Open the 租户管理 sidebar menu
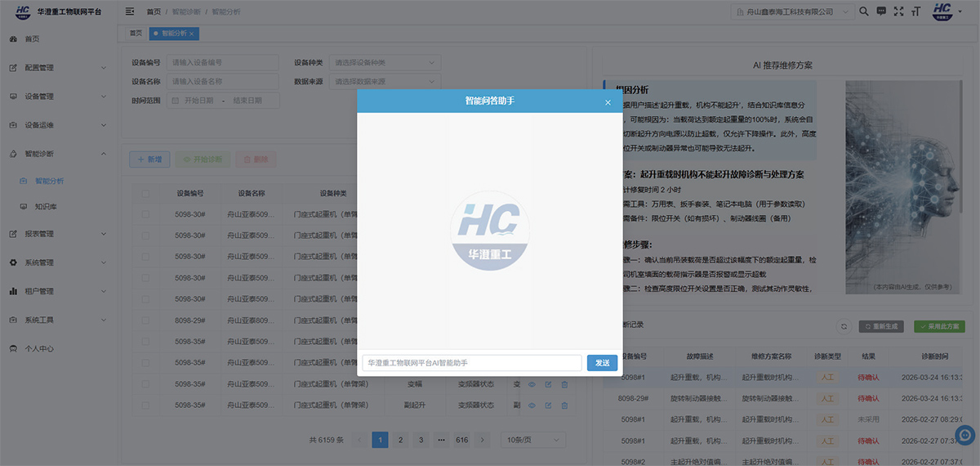Screen dimensions: 980x466 tap(57, 291)
